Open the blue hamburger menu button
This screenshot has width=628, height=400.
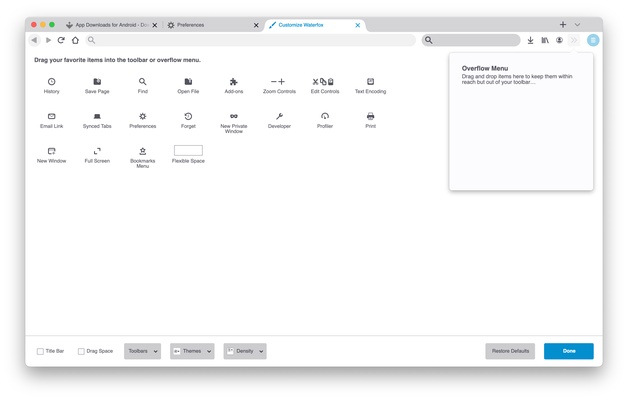[593, 40]
